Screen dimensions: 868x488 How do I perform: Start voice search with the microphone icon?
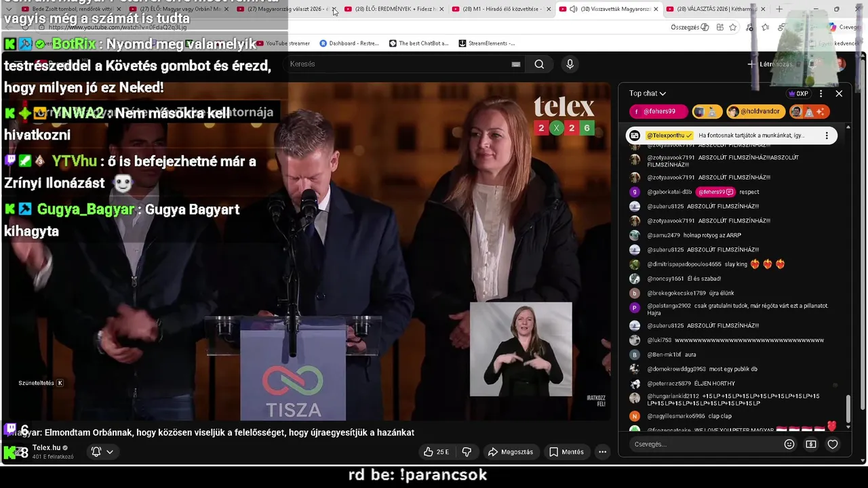(x=570, y=64)
